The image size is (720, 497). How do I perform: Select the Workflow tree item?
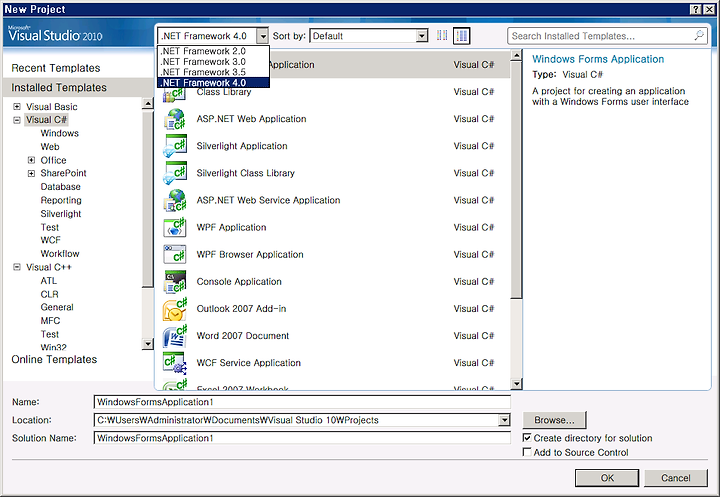(60, 254)
